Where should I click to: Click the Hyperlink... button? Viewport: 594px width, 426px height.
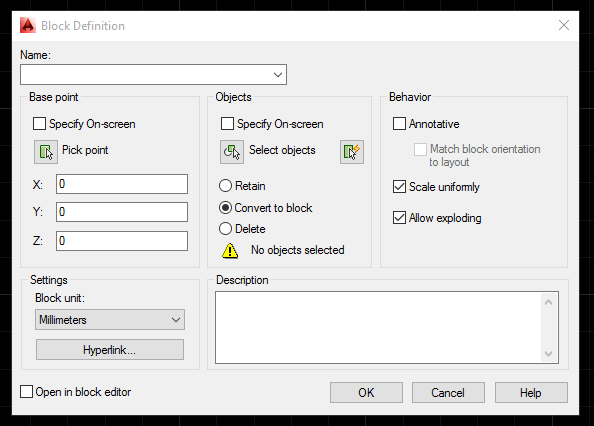pos(110,350)
